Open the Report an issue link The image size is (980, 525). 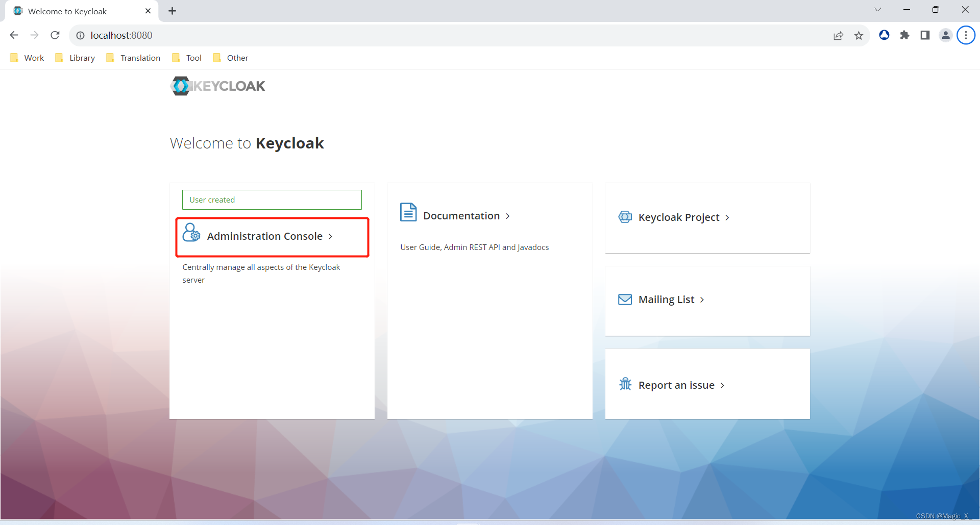[x=676, y=385]
